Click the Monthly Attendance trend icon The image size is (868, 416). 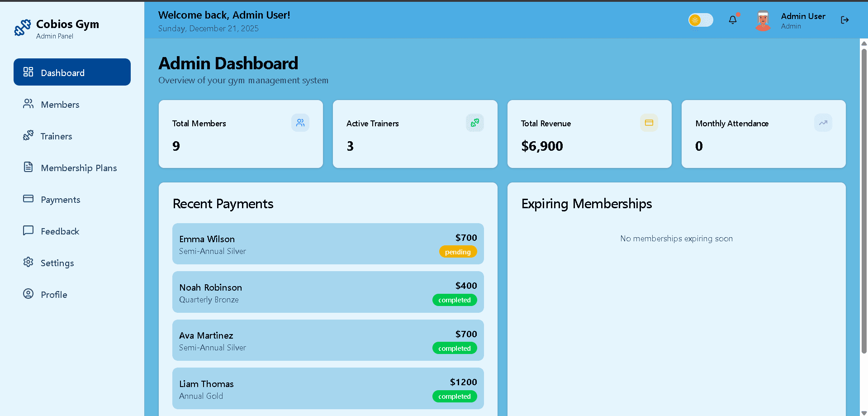tap(823, 123)
